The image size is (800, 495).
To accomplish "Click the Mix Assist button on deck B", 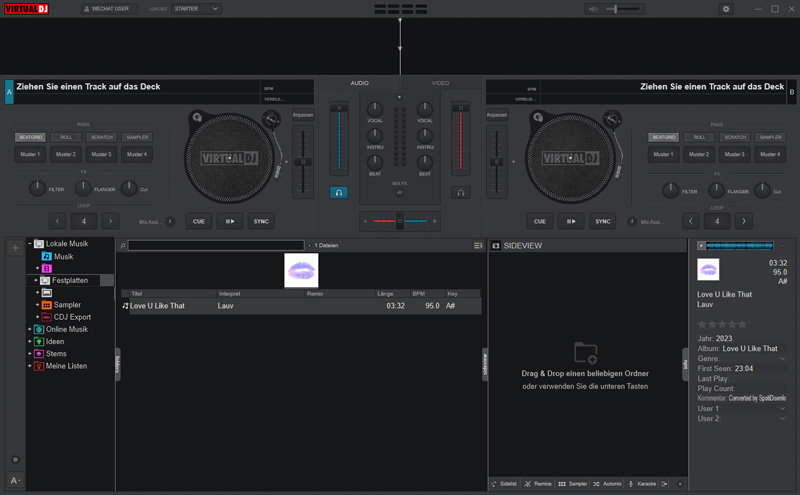I will click(632, 221).
